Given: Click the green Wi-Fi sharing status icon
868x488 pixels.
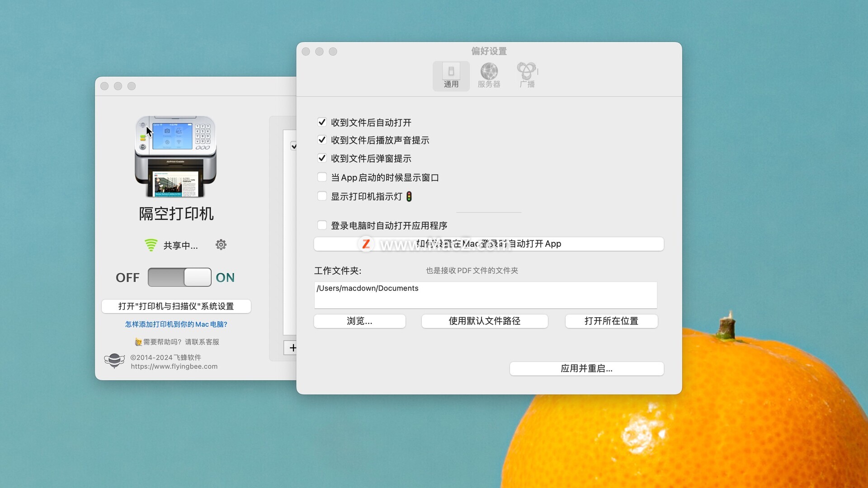Looking at the screenshot, I should (151, 245).
